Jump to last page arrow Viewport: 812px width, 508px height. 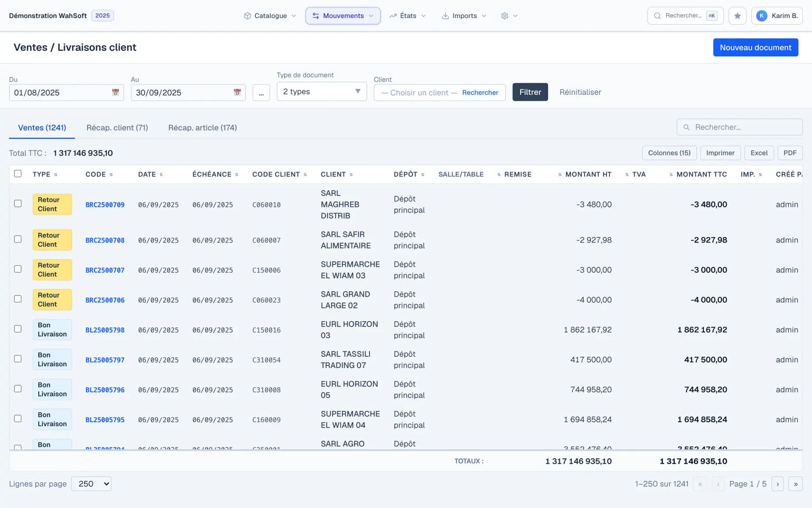point(795,484)
